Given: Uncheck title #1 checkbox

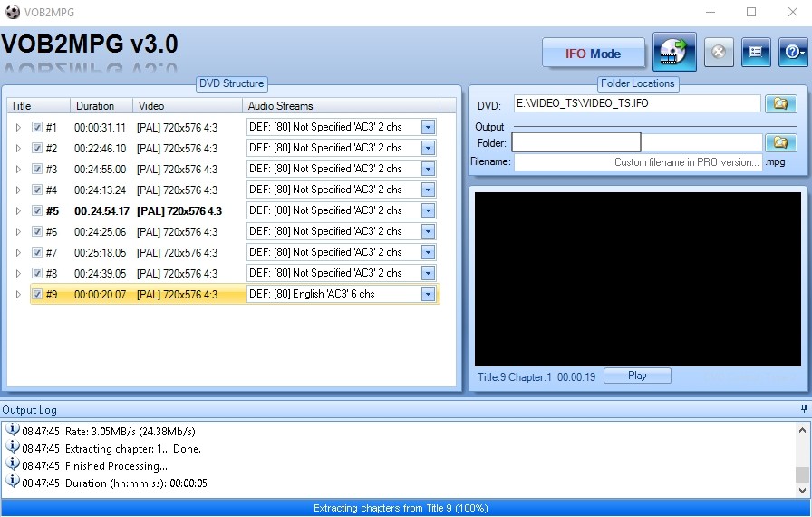Looking at the screenshot, I should point(37,127).
